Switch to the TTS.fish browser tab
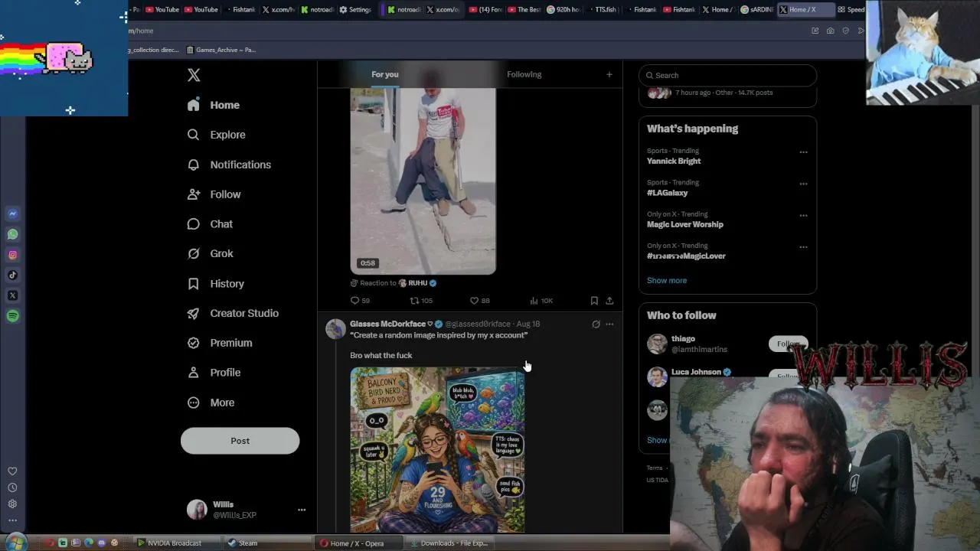 pos(602,10)
